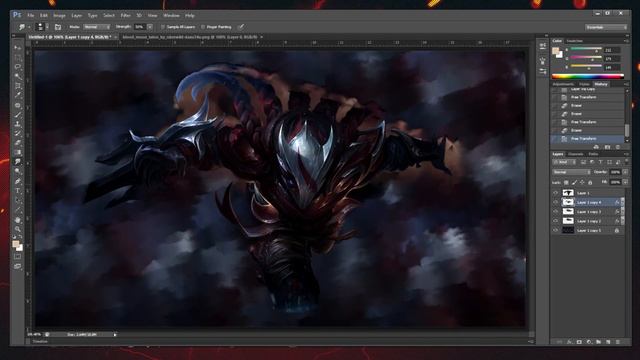Toggle tablet pressure for strength icon
This screenshot has width=640, height=360.
[241, 27]
